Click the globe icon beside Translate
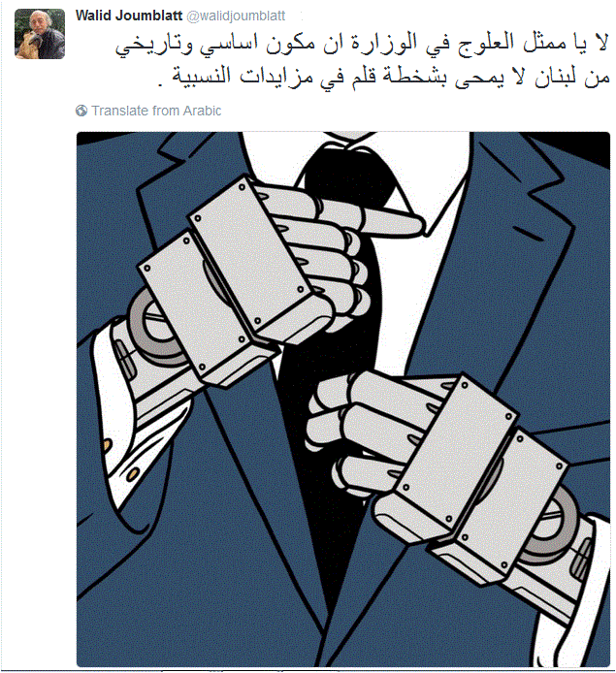616x673 pixels. [81, 111]
